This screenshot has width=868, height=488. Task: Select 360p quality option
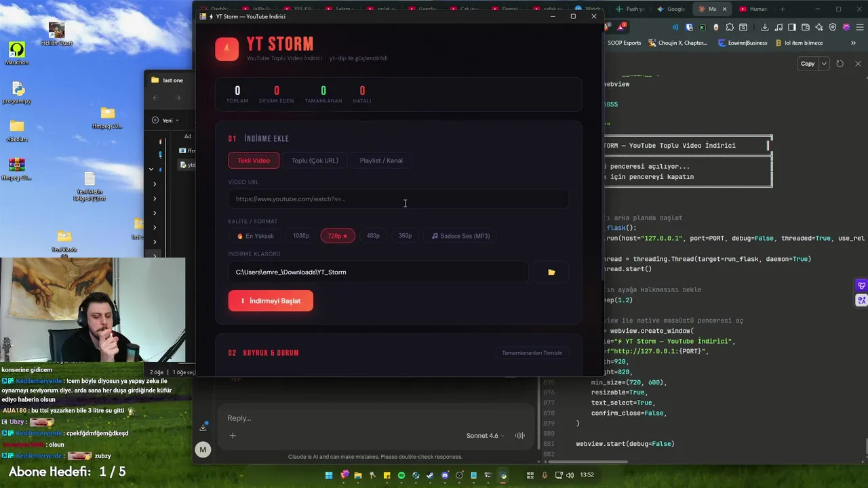405,236
